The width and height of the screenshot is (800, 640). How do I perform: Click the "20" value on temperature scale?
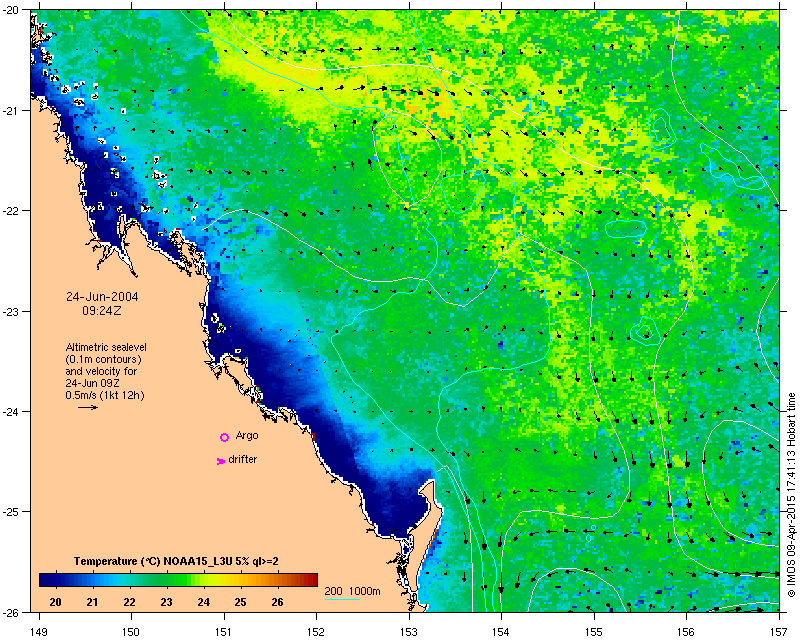(x=55, y=602)
